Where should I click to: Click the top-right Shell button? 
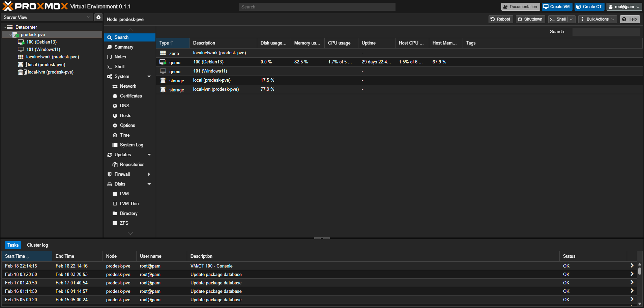[x=558, y=19]
